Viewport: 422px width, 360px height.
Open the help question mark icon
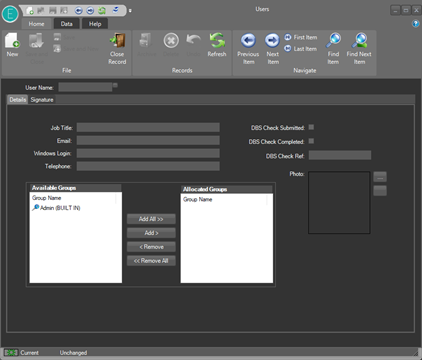click(x=415, y=24)
